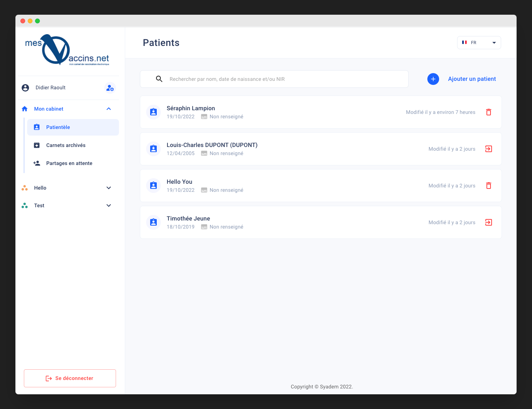The width and height of the screenshot is (532, 409).
Task: Click the Didier Raoult profile avatar
Action: click(25, 87)
